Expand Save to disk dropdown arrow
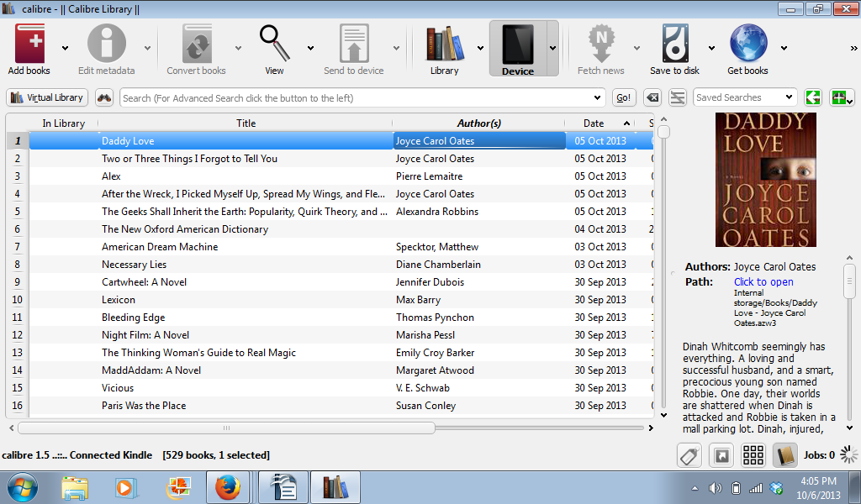 click(x=711, y=48)
